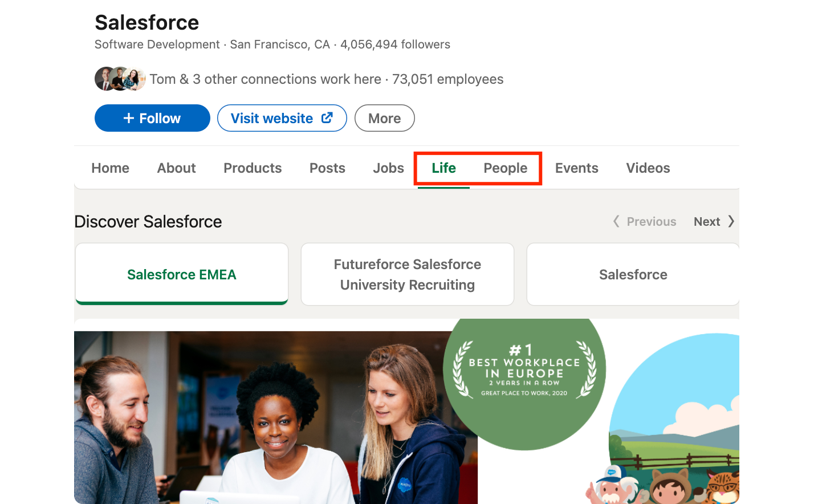The width and height of the screenshot is (814, 504).
Task: Open the About tab
Action: (176, 168)
